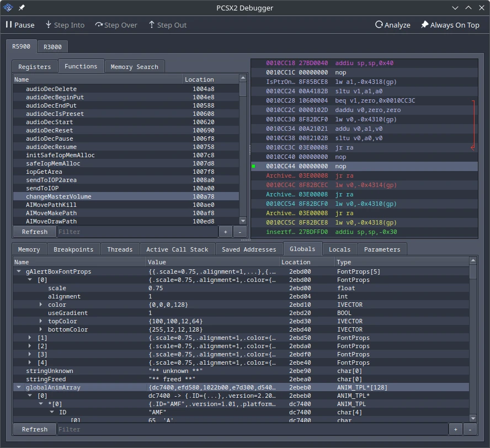Select changeMasterVolume in functions list
The height and width of the screenshot is (448, 490).
(x=58, y=196)
